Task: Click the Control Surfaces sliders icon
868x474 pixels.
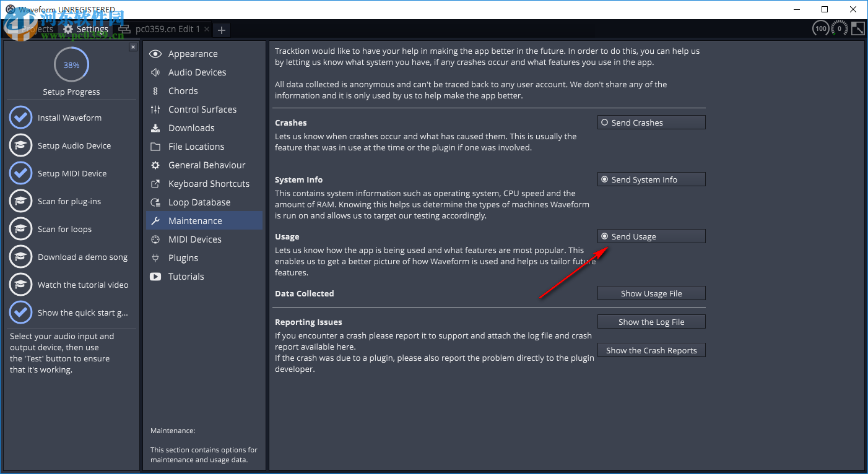Action: coord(155,110)
